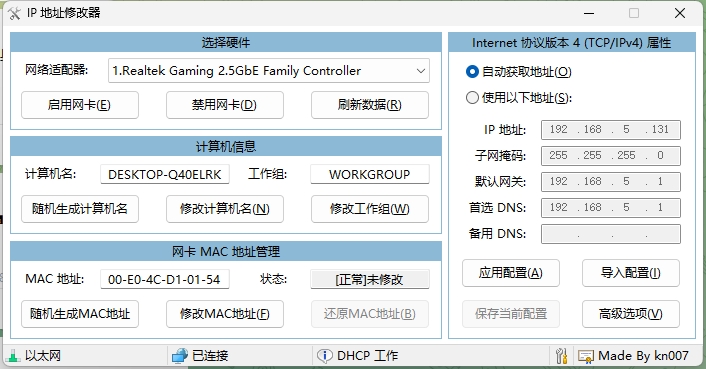This screenshot has width=706, height=369.
Task: Click 修改MAC地址(F) button
Action: pyautogui.click(x=225, y=314)
